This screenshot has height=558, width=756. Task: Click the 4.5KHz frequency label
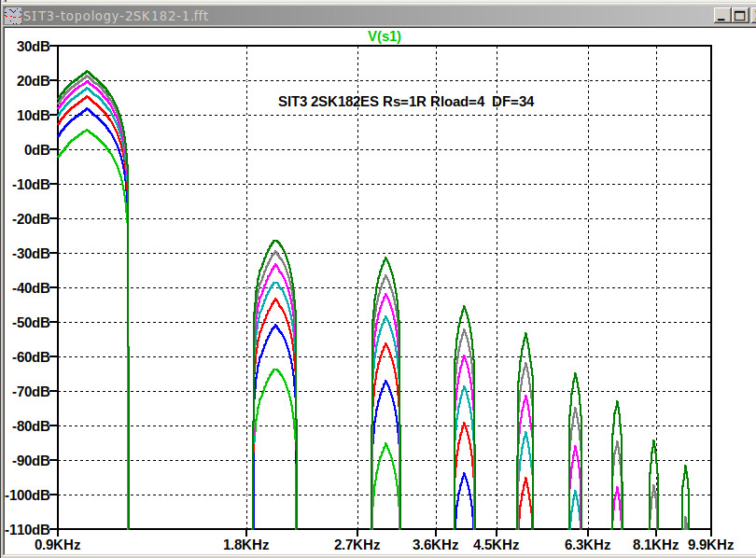[497, 545]
